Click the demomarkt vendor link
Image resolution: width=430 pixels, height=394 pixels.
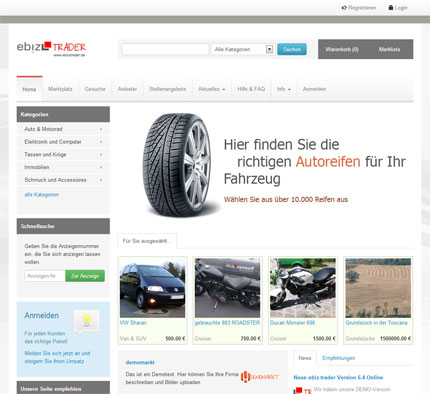point(140,362)
